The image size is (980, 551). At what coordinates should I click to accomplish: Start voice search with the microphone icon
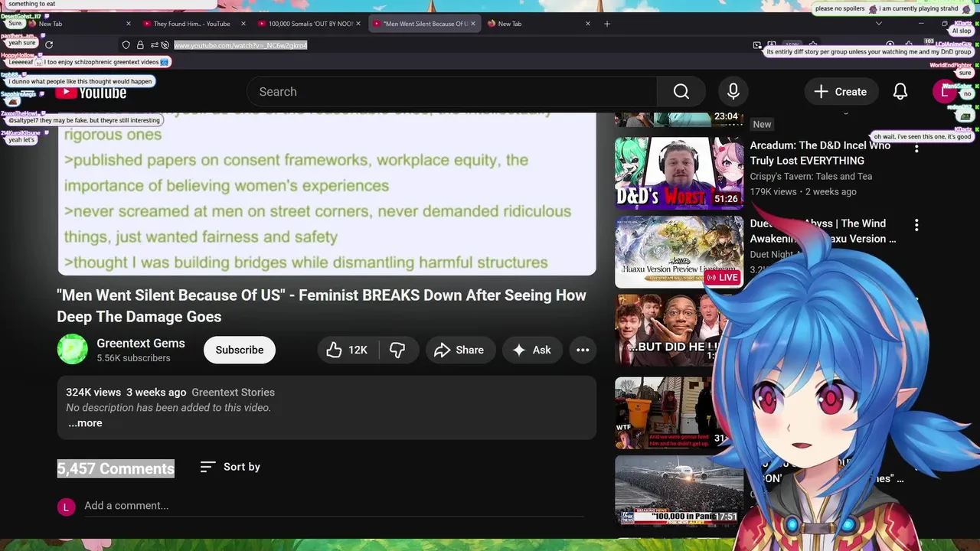click(x=733, y=92)
